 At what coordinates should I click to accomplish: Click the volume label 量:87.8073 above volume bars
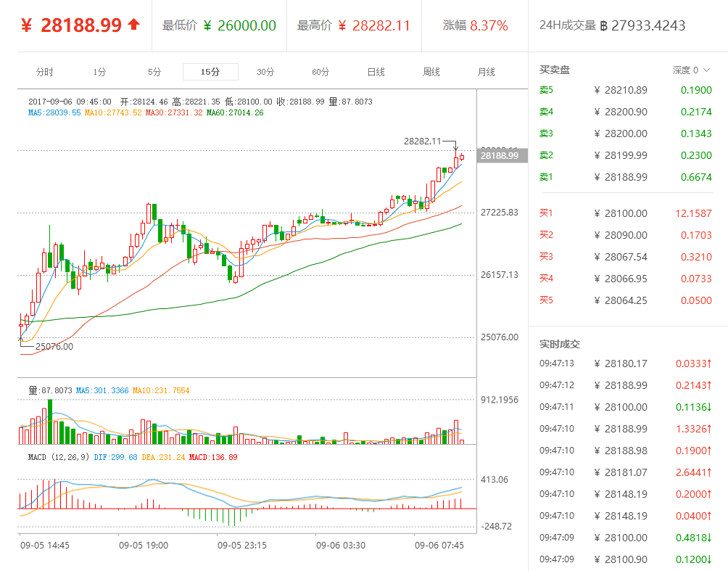coord(51,391)
